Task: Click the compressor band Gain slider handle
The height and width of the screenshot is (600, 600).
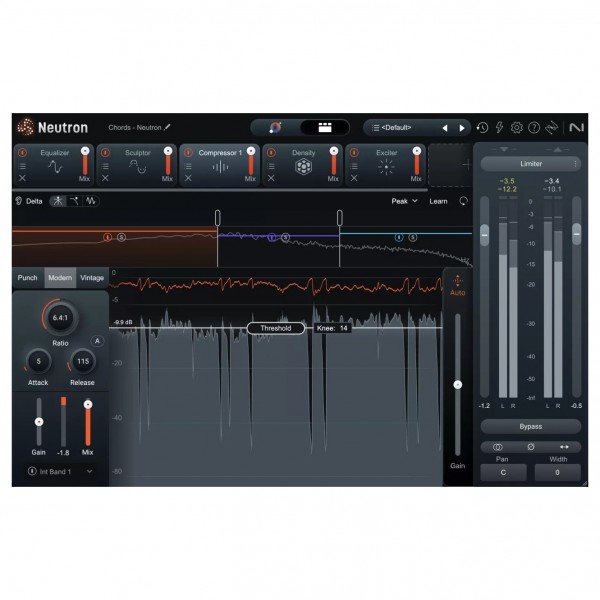Action: (x=39, y=422)
